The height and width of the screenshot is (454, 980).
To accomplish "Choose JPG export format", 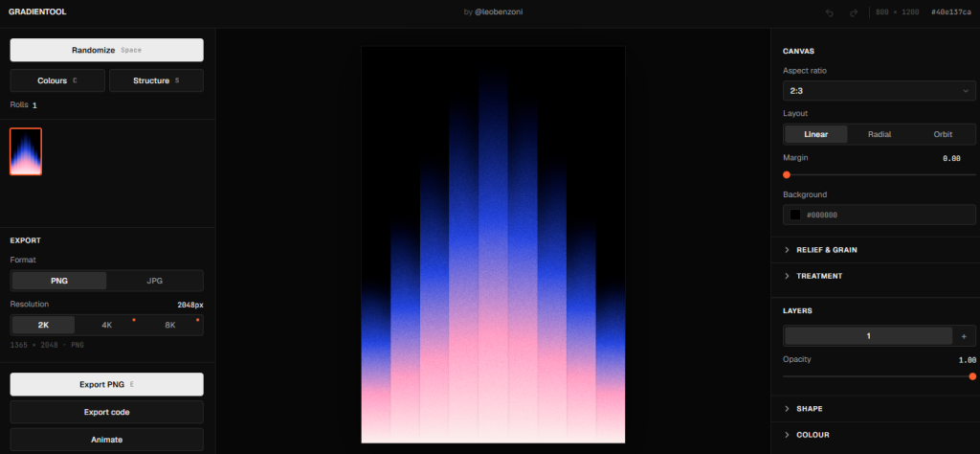I will pyautogui.click(x=154, y=281).
